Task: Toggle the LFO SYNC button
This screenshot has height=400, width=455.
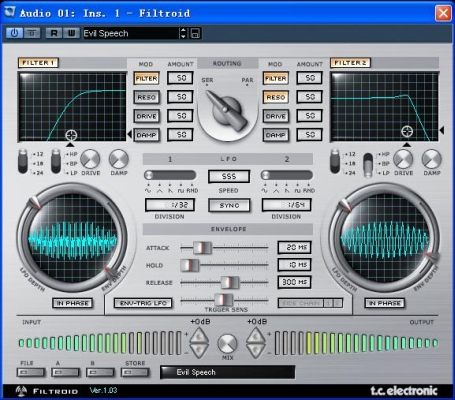Action: coord(229,205)
